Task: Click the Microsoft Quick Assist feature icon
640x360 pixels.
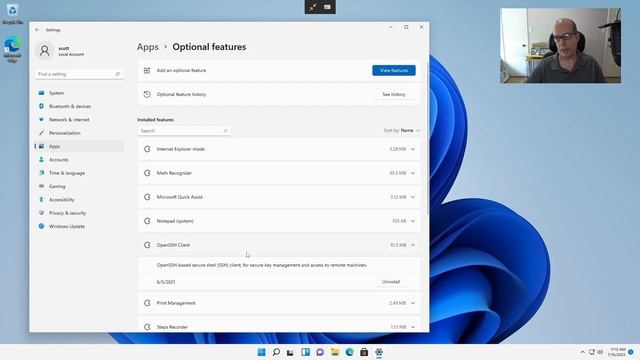Action: (147, 197)
